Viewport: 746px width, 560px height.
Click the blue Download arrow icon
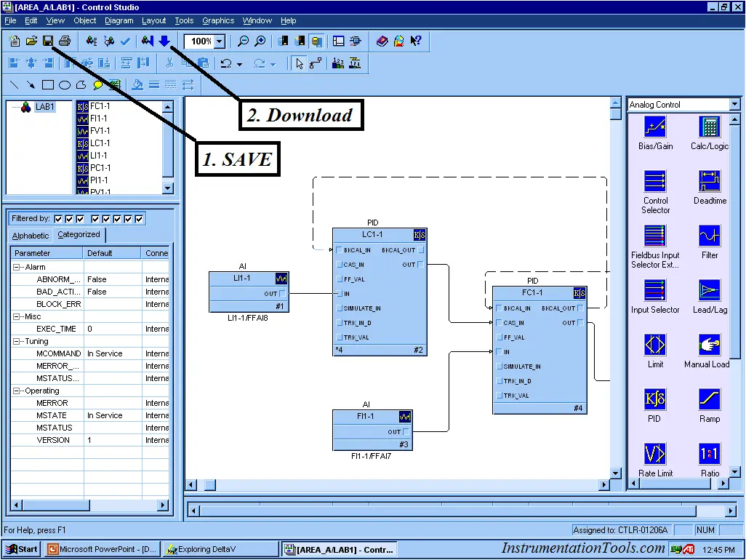click(x=164, y=41)
